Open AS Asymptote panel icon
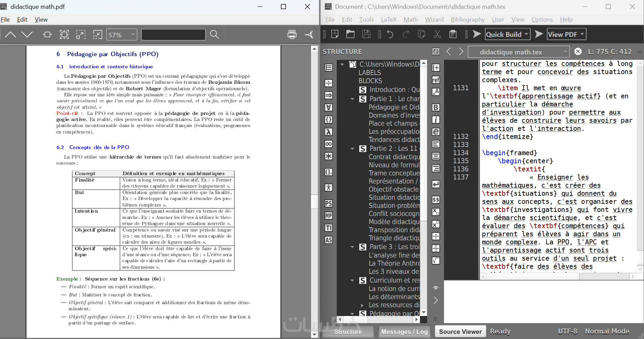This screenshot has width=644, height=339. click(x=329, y=240)
